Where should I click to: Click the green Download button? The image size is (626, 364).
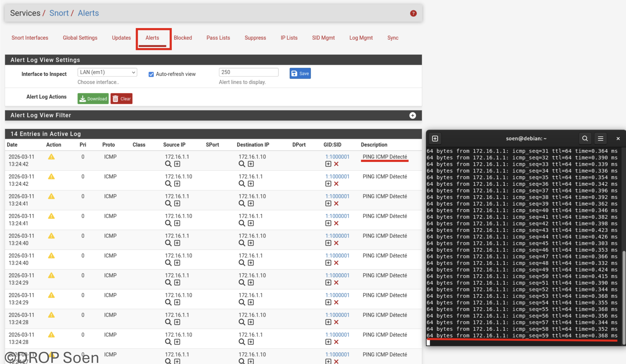pyautogui.click(x=93, y=99)
